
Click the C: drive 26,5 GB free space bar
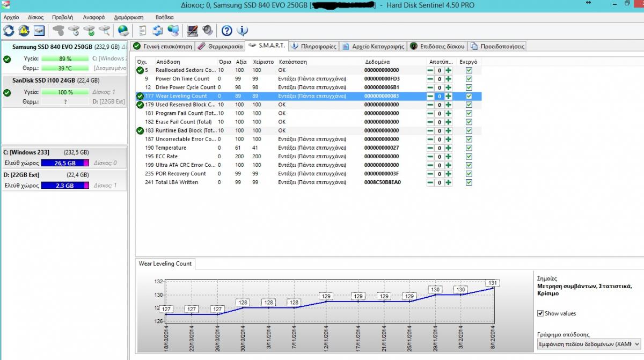[x=65, y=163]
